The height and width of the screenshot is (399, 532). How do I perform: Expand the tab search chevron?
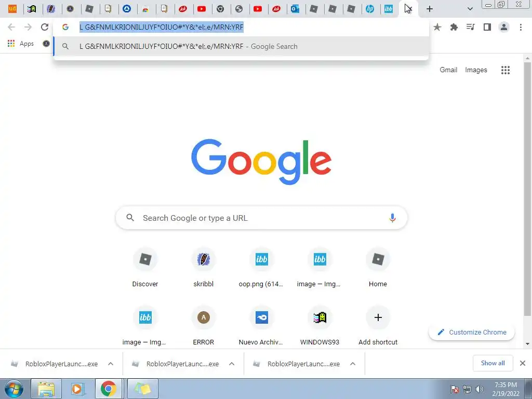(x=470, y=9)
